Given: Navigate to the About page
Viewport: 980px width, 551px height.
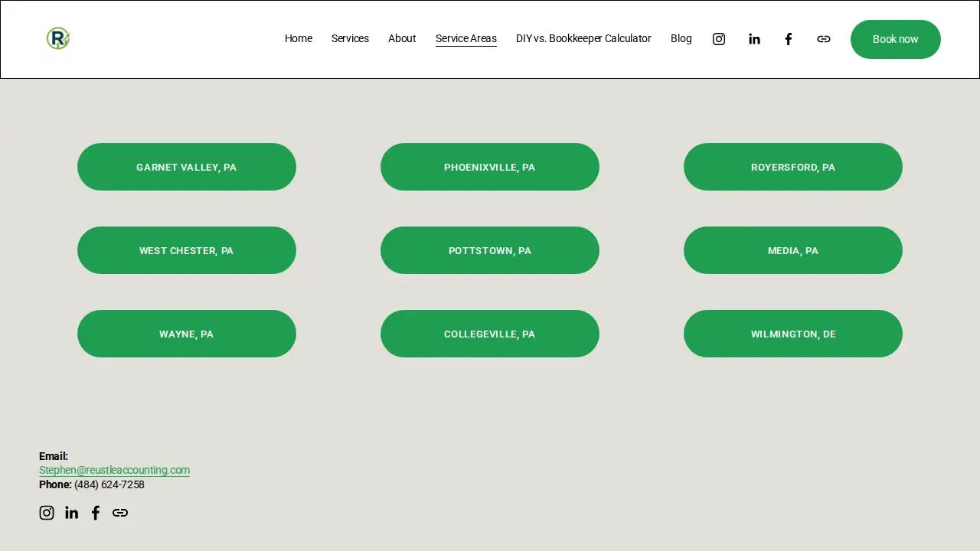Looking at the screenshot, I should click(x=402, y=38).
